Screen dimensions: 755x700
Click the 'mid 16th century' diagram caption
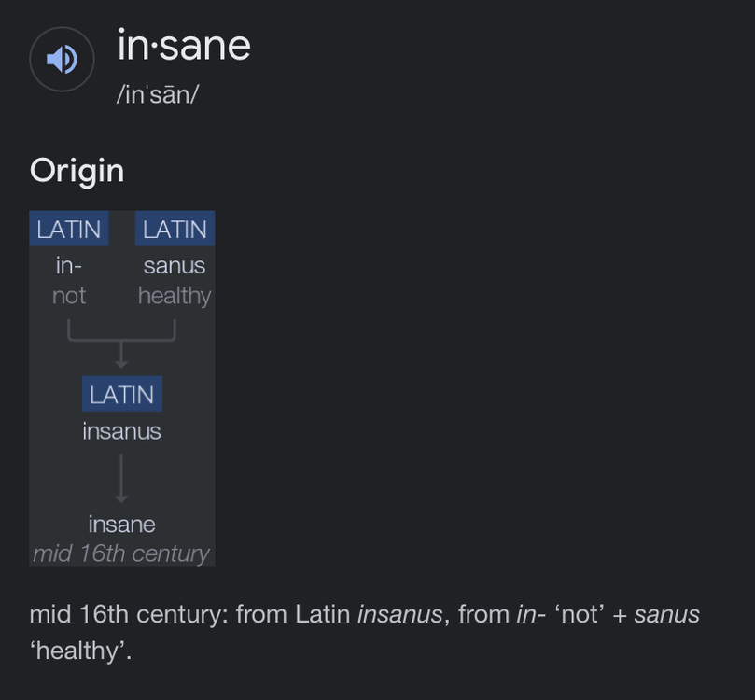click(121, 553)
